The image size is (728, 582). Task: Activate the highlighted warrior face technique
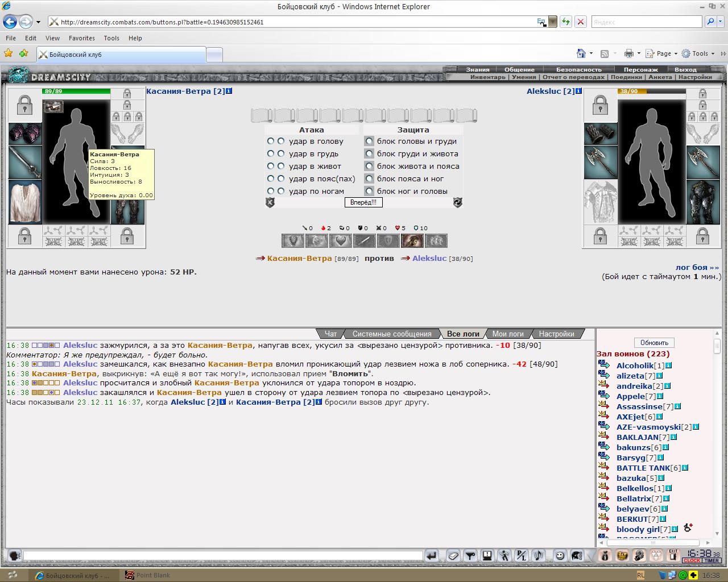click(412, 241)
